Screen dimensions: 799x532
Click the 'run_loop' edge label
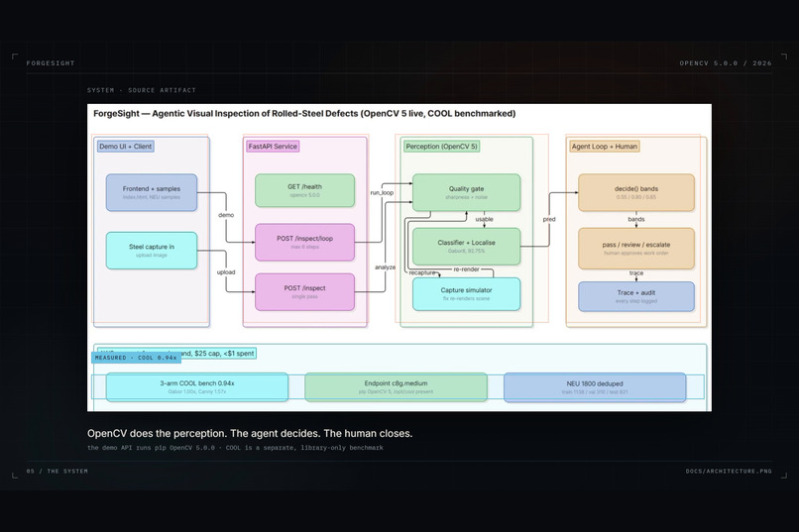coord(382,192)
